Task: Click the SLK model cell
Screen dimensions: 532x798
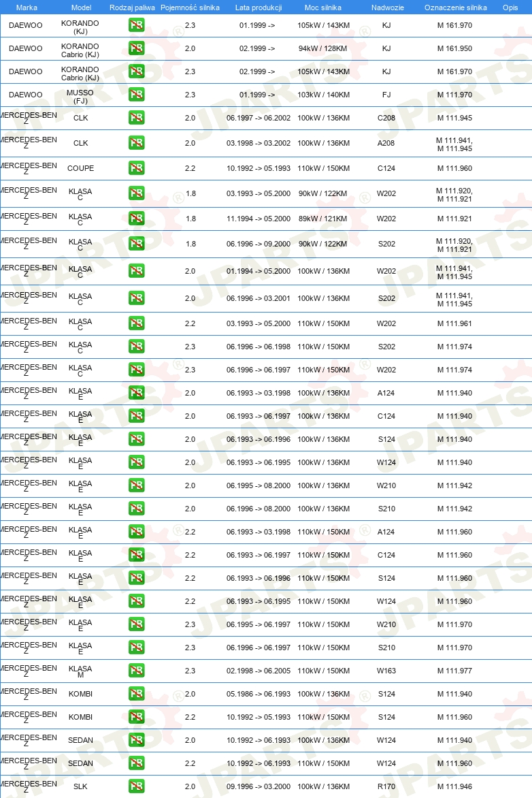Action: (80, 786)
